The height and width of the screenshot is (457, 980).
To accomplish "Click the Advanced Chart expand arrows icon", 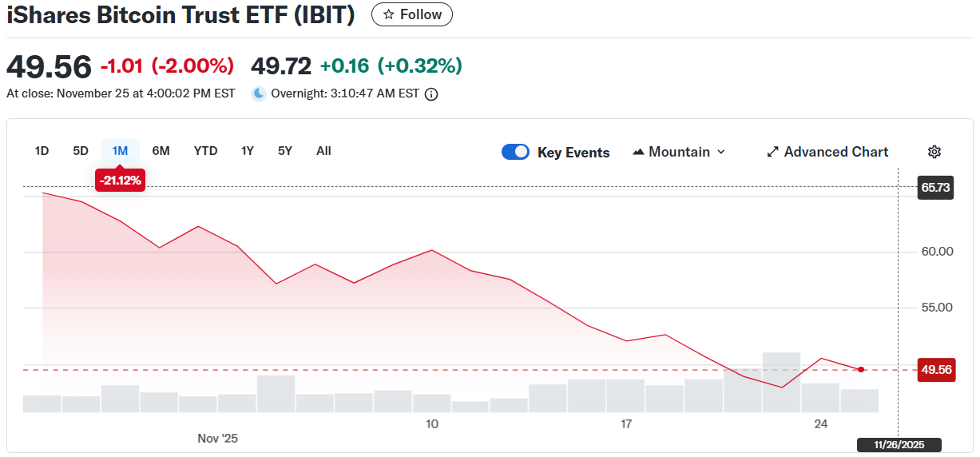I will (x=772, y=152).
